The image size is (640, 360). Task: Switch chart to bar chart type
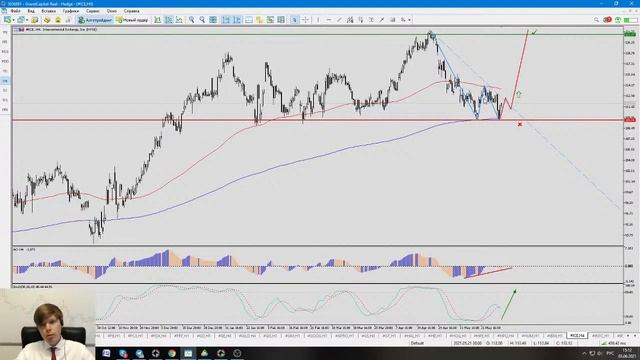[x=158, y=20]
